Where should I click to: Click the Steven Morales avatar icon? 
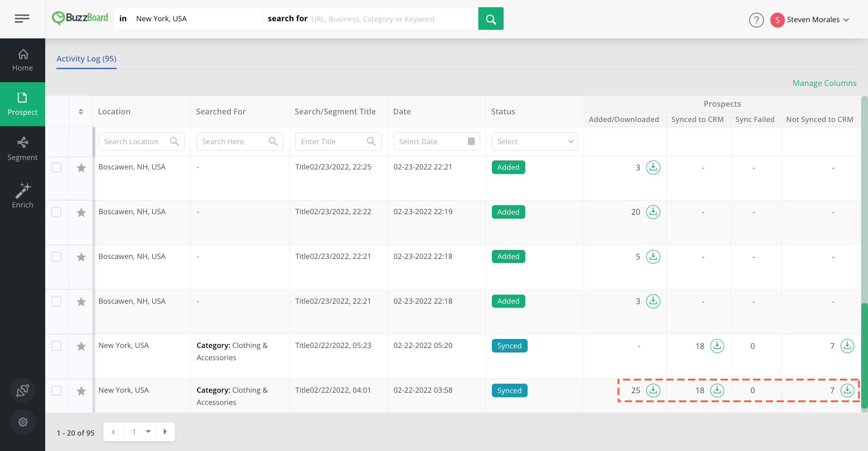tap(777, 20)
